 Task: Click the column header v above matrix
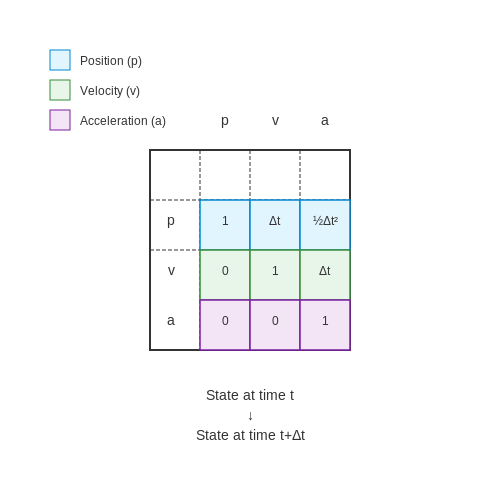tap(275, 121)
